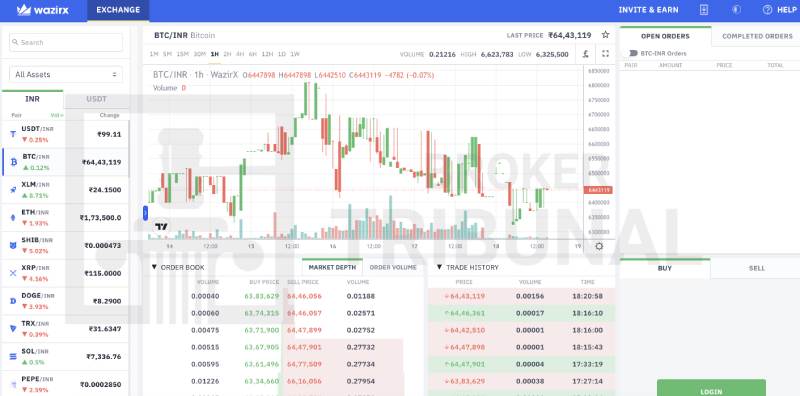Click the SOL Solana coin icon
The image size is (800, 396).
click(13, 356)
